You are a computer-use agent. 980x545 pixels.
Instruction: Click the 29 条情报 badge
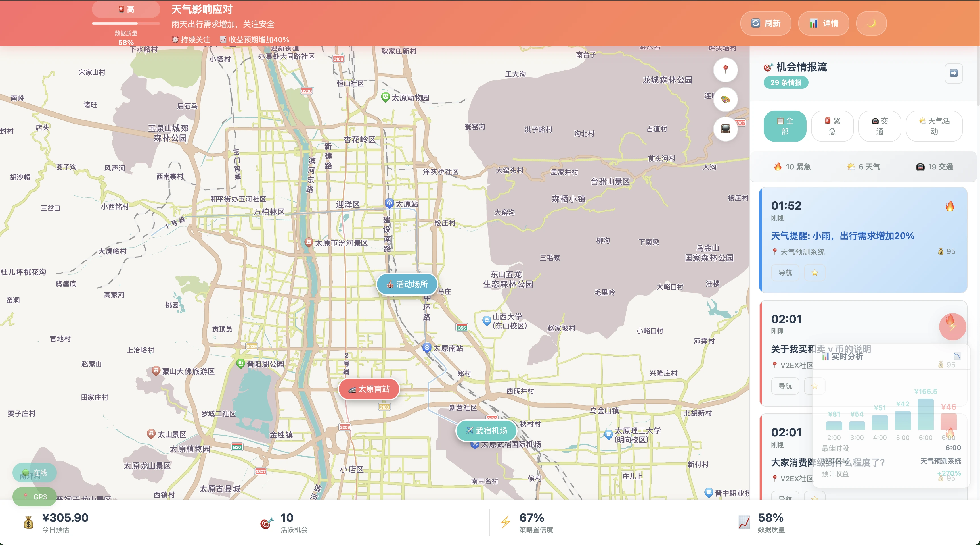[786, 83]
